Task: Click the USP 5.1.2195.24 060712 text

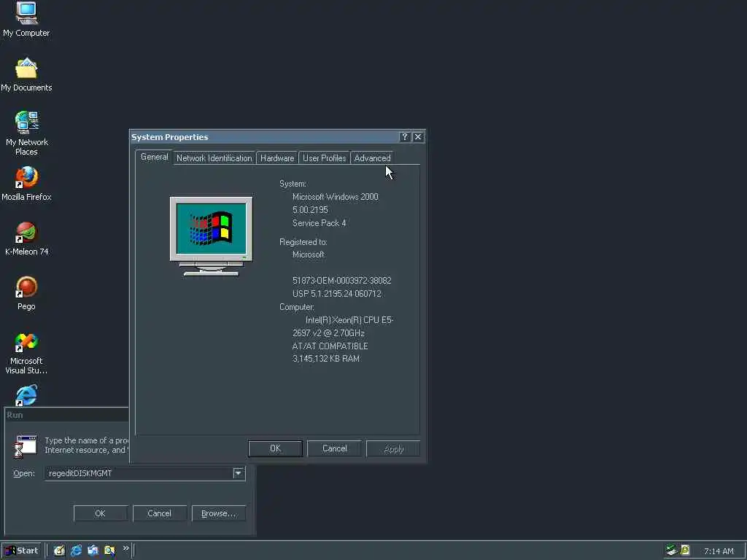Action: point(337,294)
